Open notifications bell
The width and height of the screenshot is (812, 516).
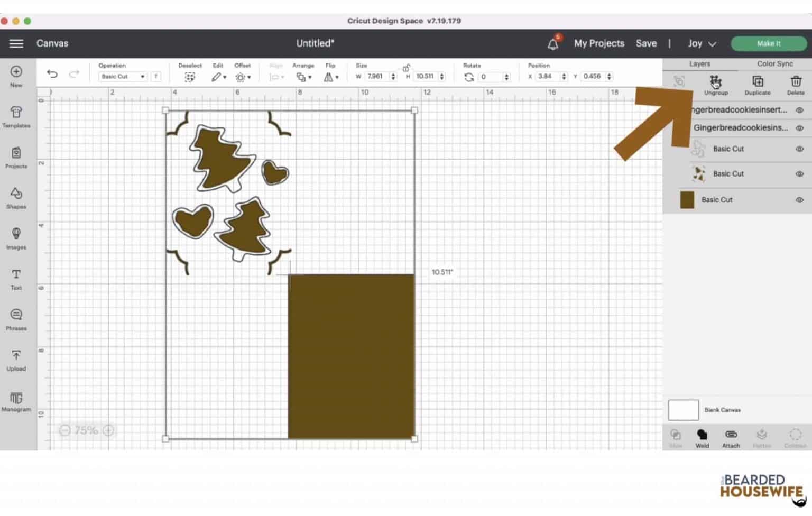tap(553, 44)
